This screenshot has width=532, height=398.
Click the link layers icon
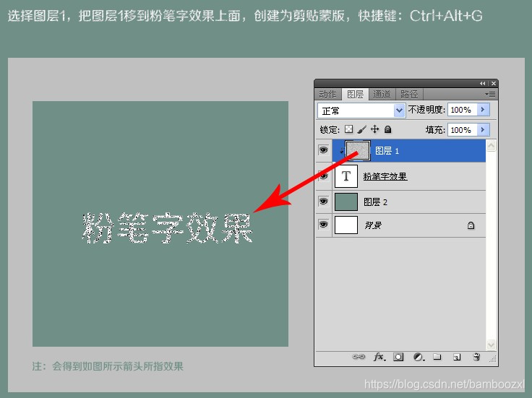coord(359,357)
